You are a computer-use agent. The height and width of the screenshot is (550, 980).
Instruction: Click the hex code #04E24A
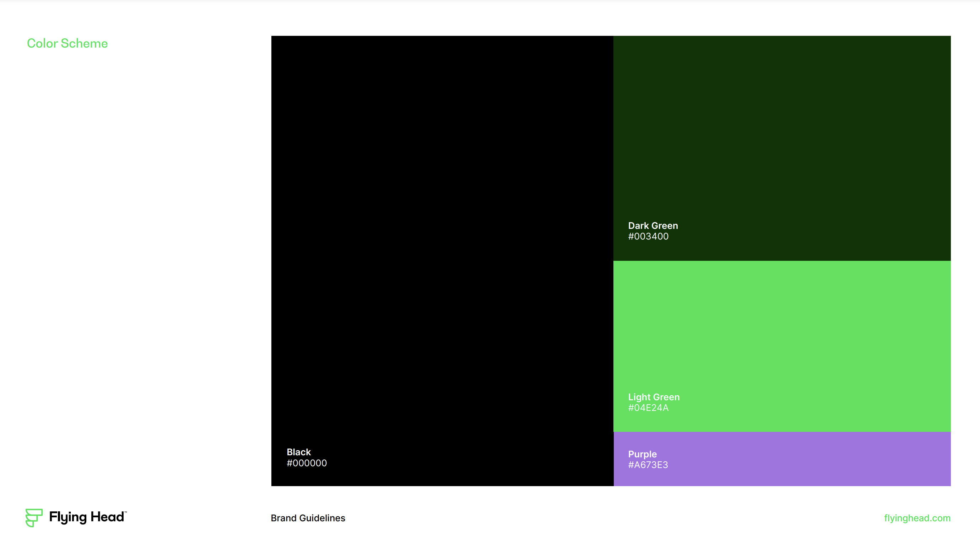(649, 408)
